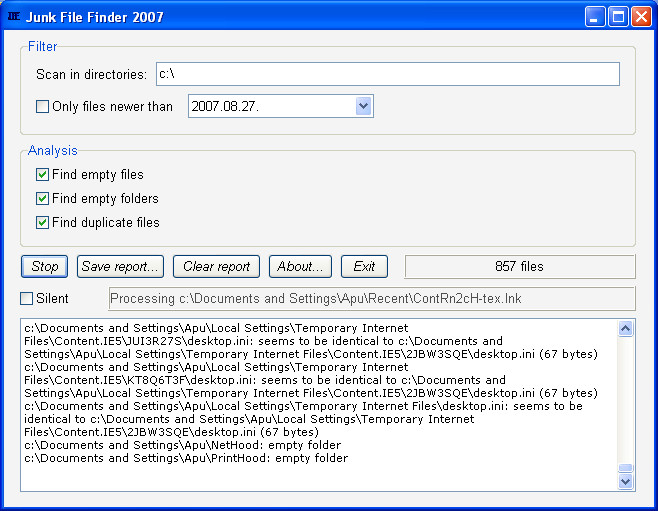Click the Exit button
The image size is (658, 511).
(x=364, y=266)
